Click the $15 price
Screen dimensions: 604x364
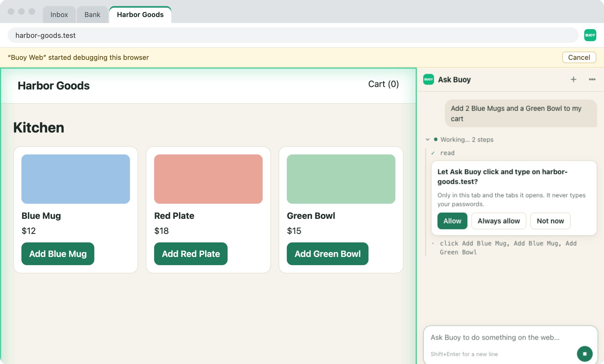(x=294, y=231)
